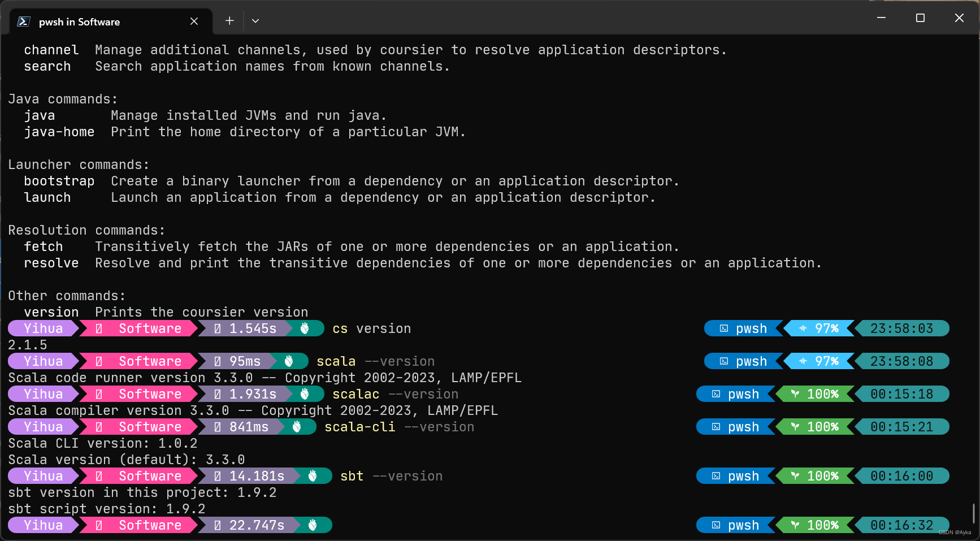Screen dimensions: 980x541
Task: Select the 'pwsh in Software' tab
Action: [x=79, y=21]
